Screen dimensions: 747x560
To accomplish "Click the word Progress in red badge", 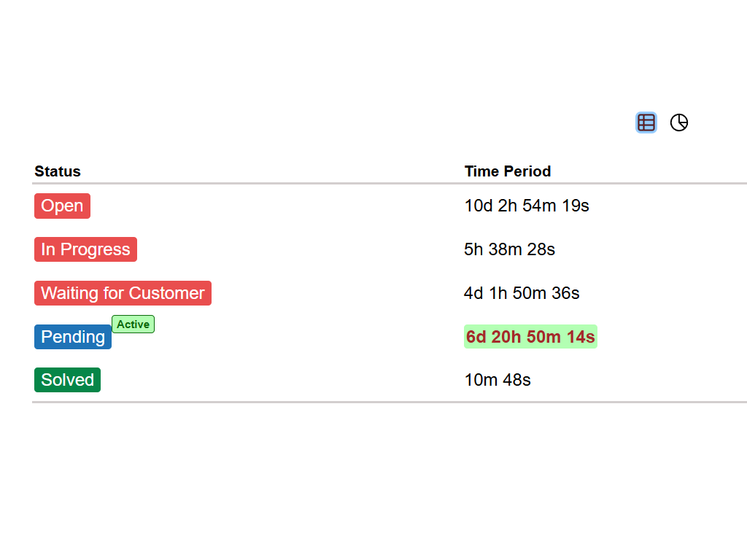I will (96, 249).
